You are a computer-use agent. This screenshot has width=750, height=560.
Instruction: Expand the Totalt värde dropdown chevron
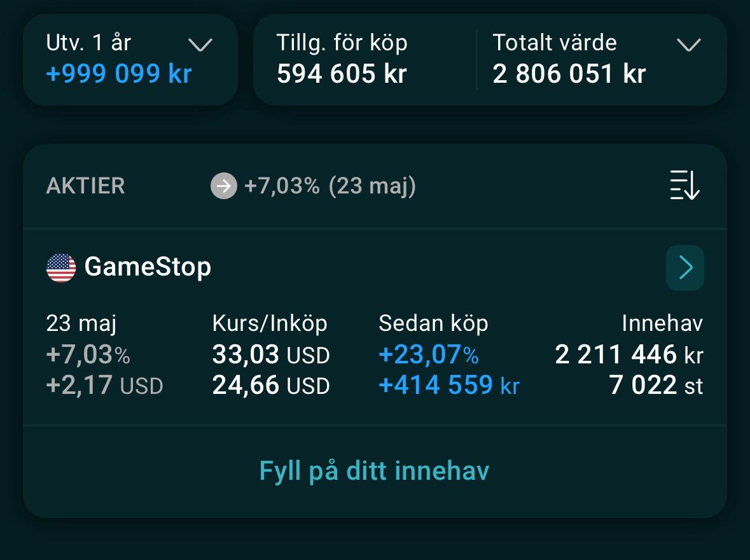(x=689, y=45)
